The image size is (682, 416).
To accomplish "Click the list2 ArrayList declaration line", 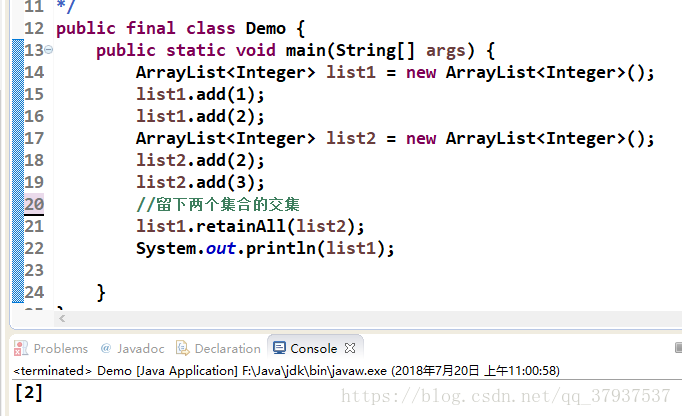I will (x=395, y=138).
